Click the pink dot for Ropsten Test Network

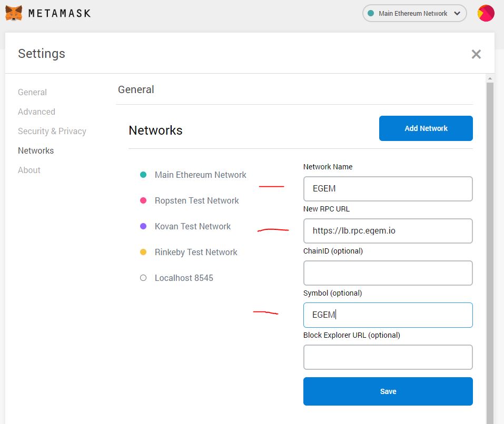(143, 200)
